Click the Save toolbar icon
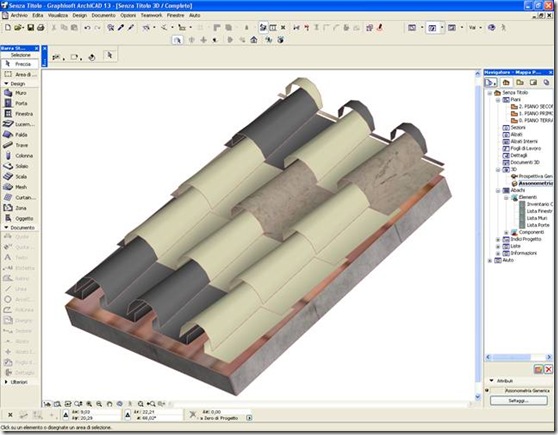 [31, 27]
